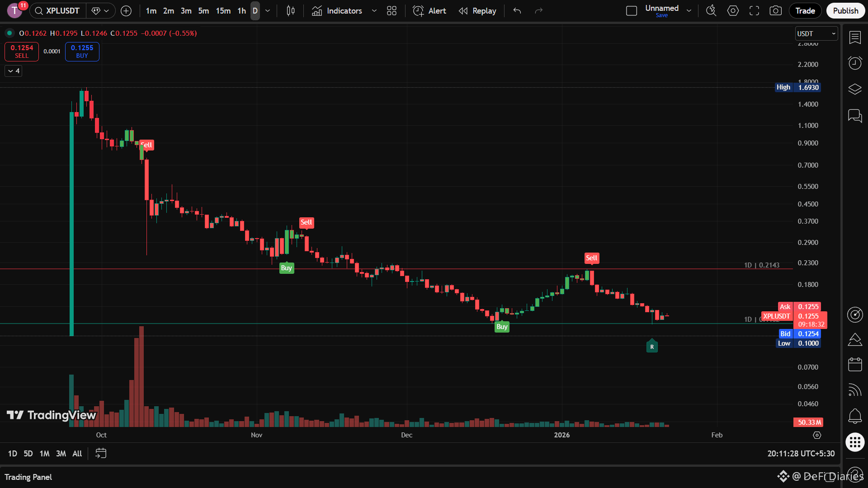This screenshot has height=488, width=868.
Task: Switch to the 15m timeframe
Action: [223, 11]
